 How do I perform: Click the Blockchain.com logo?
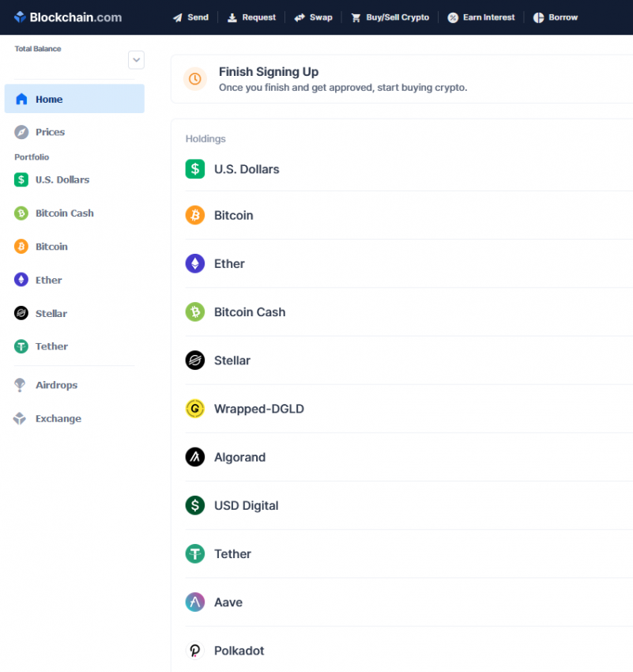[x=67, y=17]
